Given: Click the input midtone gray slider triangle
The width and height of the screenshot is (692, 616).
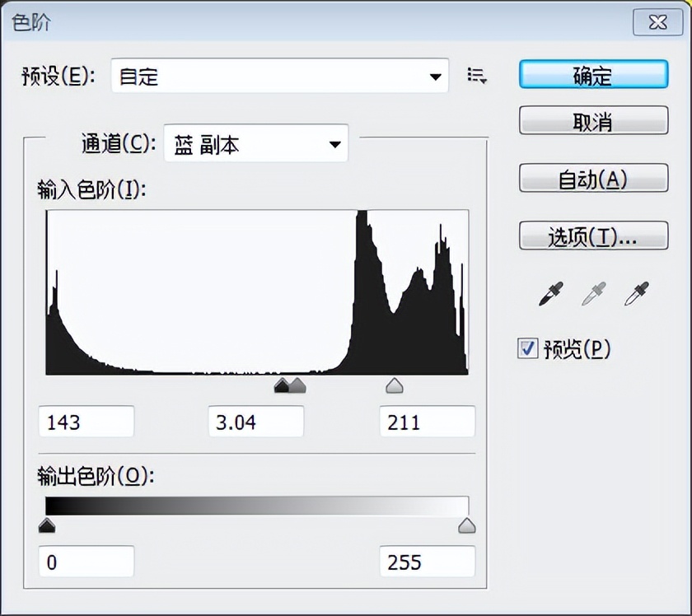Looking at the screenshot, I should pos(297,385).
